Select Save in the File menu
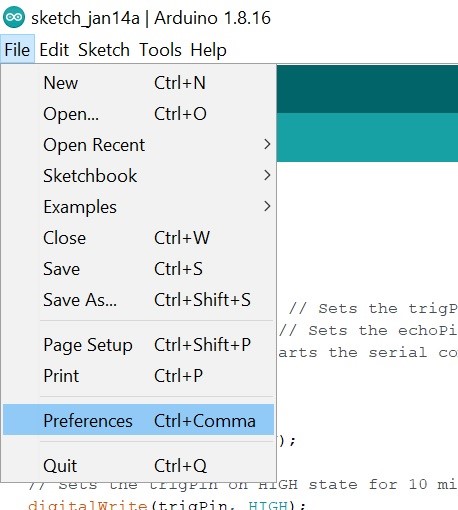Image resolution: width=458 pixels, height=510 pixels. coord(138,269)
